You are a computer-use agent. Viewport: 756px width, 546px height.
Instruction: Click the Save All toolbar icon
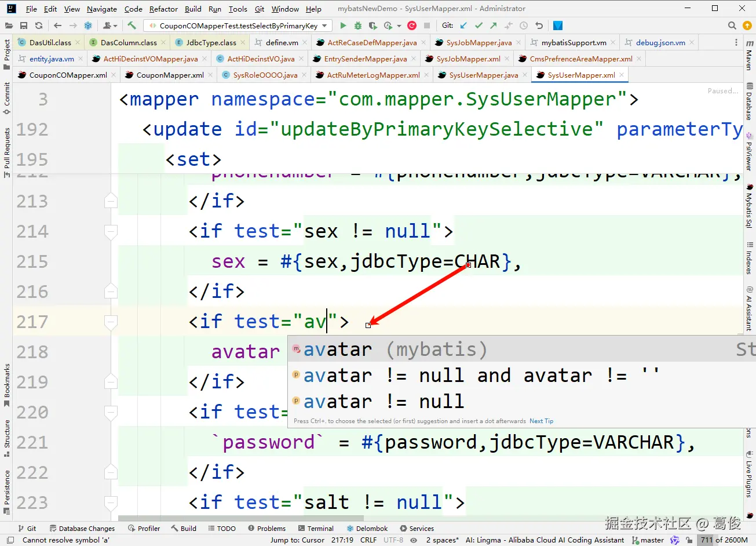(x=24, y=26)
